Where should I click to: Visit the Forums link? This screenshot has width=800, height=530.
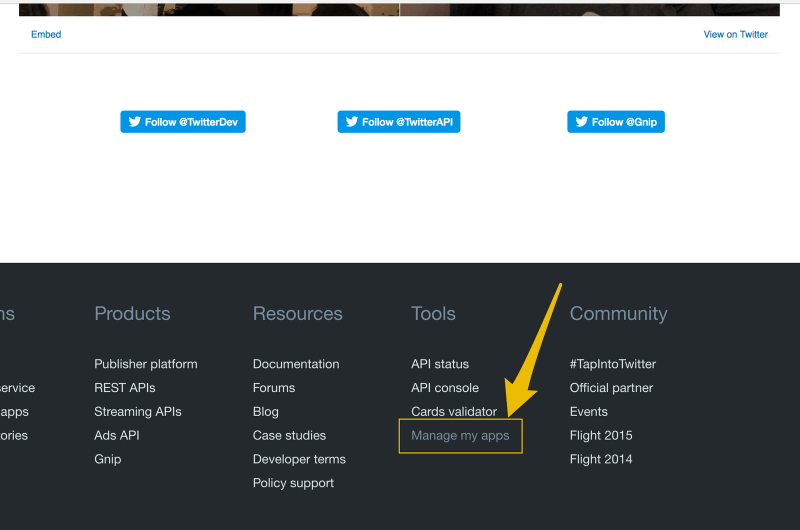click(x=274, y=388)
